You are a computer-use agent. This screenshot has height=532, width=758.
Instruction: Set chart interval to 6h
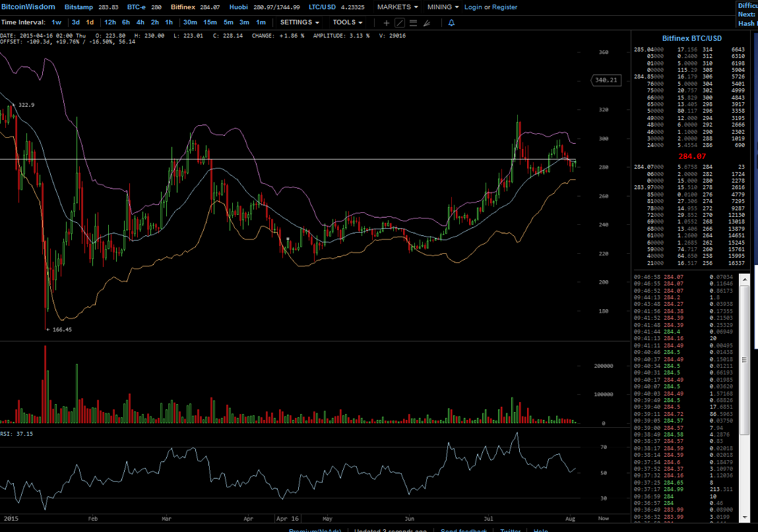[126, 22]
